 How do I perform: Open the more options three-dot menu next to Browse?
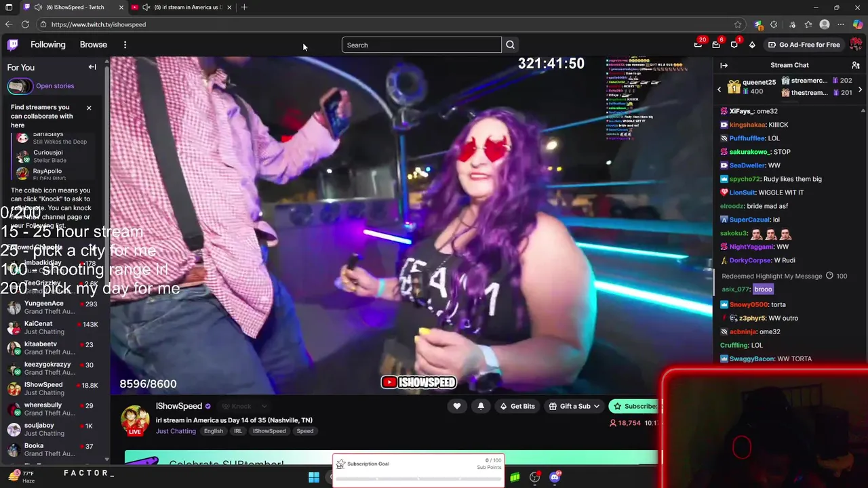point(125,45)
